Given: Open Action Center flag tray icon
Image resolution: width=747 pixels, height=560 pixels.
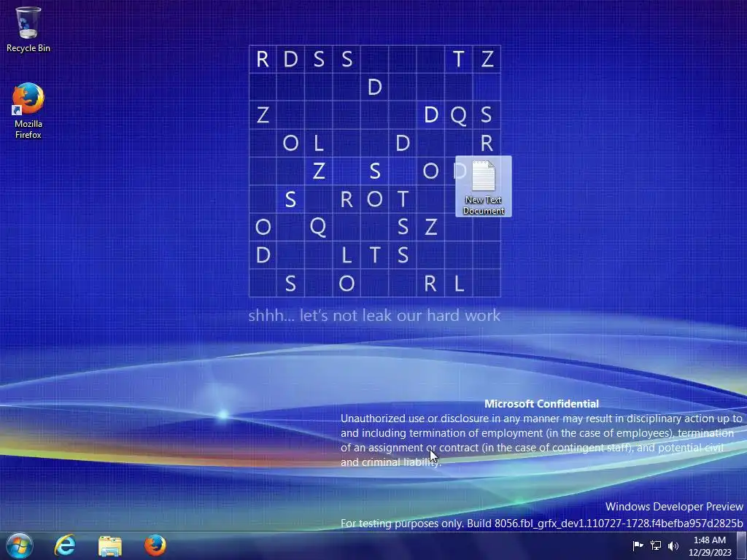Looking at the screenshot, I should coord(638,545).
